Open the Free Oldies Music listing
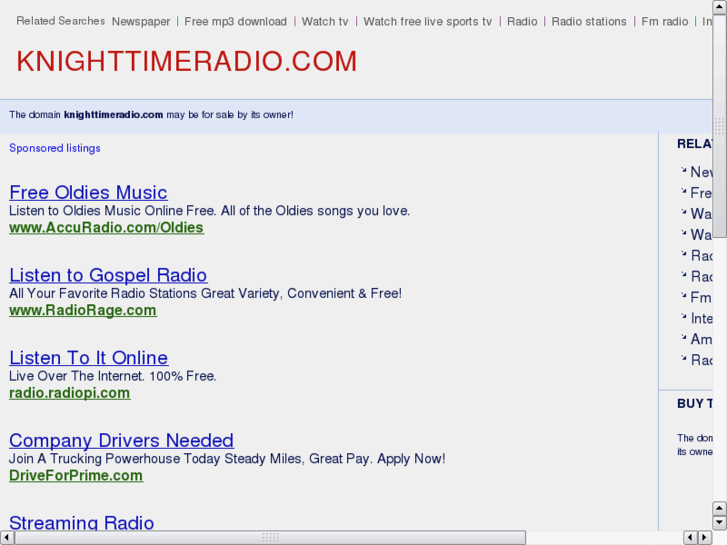The height and width of the screenshot is (545, 727). coord(88,192)
